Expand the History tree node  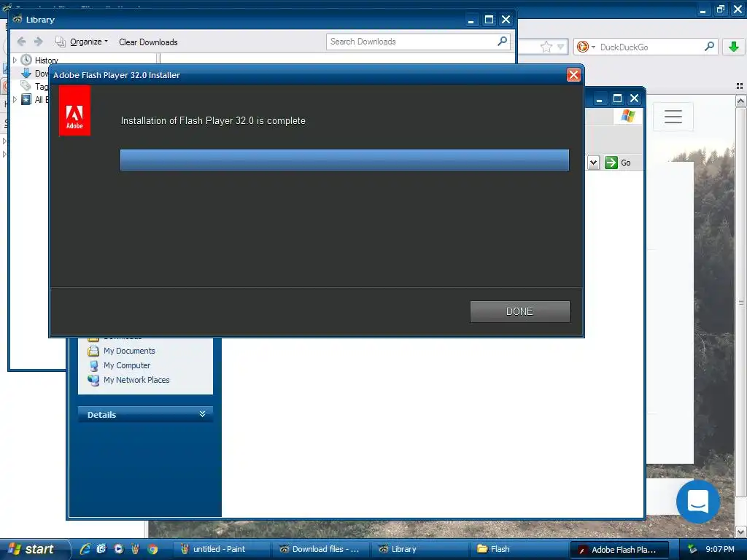pos(15,60)
